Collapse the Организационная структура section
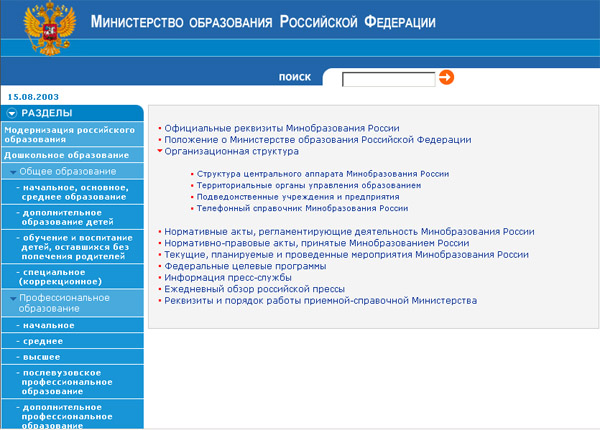The height and width of the screenshot is (430, 600). 160,152
